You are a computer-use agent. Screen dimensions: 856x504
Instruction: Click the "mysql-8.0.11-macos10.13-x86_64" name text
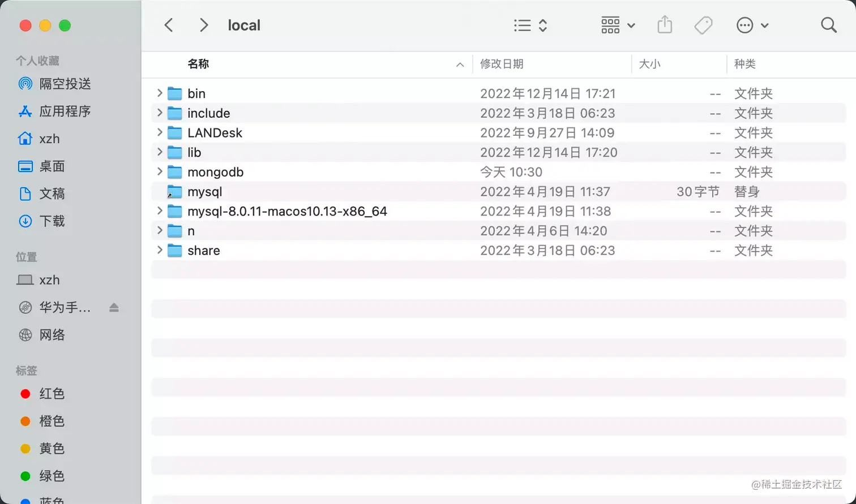tap(288, 211)
